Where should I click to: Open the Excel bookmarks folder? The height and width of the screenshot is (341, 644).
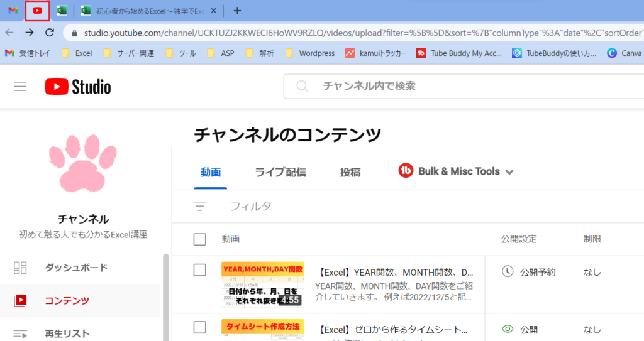click(77, 53)
